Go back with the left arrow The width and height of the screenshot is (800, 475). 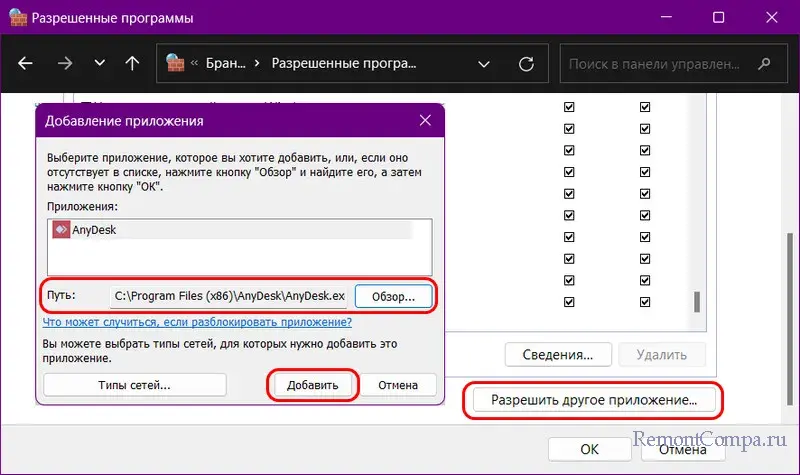pyautogui.click(x=25, y=63)
